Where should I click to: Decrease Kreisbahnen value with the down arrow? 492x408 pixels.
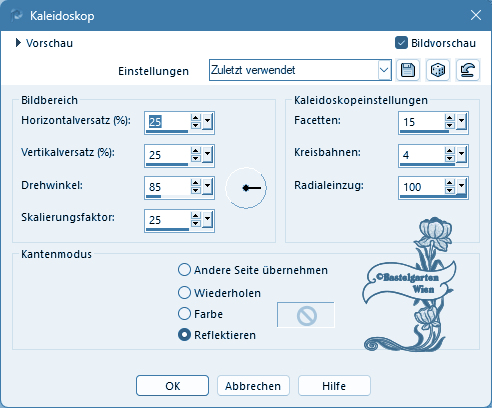[x=450, y=158]
